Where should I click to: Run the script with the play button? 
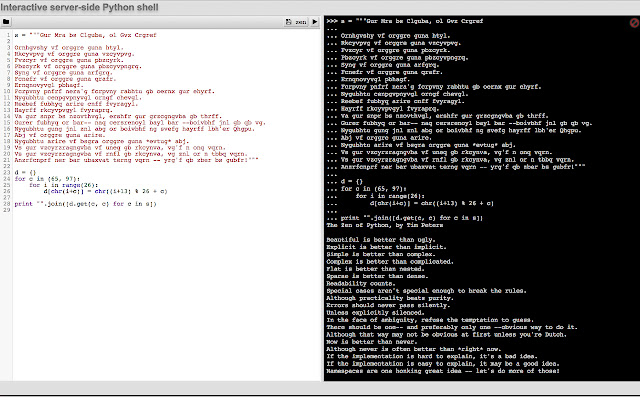tap(315, 22)
